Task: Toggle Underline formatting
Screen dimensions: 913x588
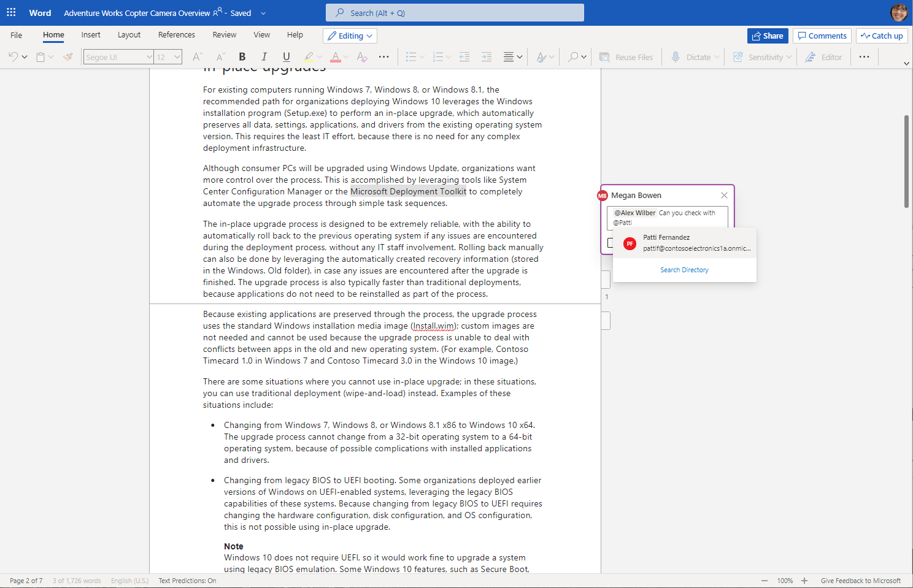Action: click(x=287, y=57)
